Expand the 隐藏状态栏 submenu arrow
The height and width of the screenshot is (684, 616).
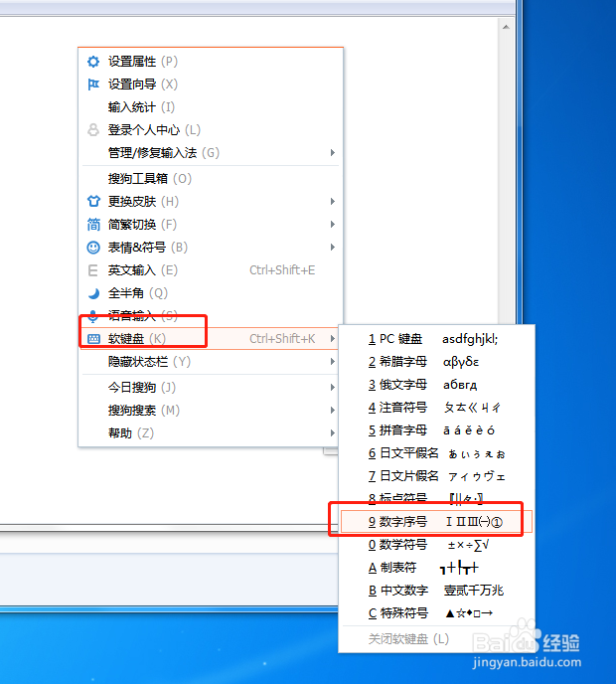pos(332,362)
